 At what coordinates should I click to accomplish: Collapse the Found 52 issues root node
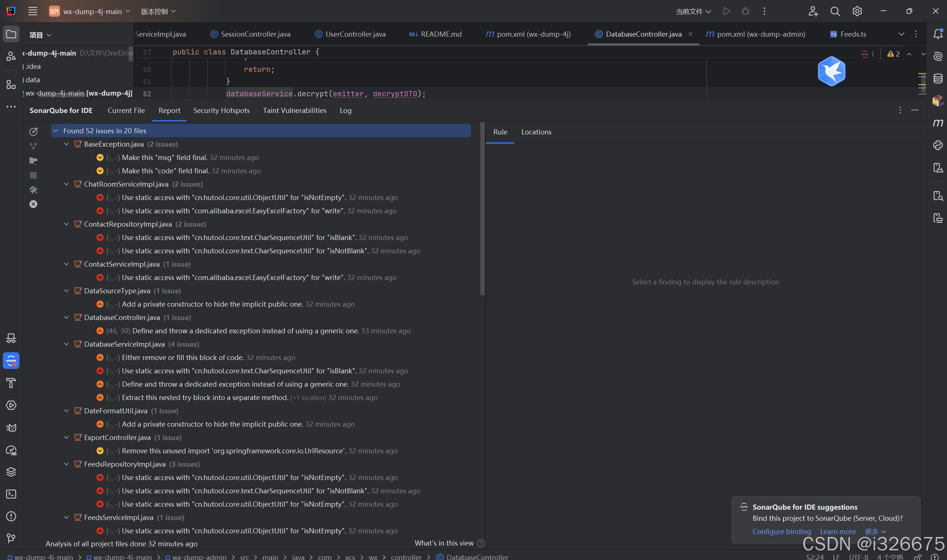56,131
